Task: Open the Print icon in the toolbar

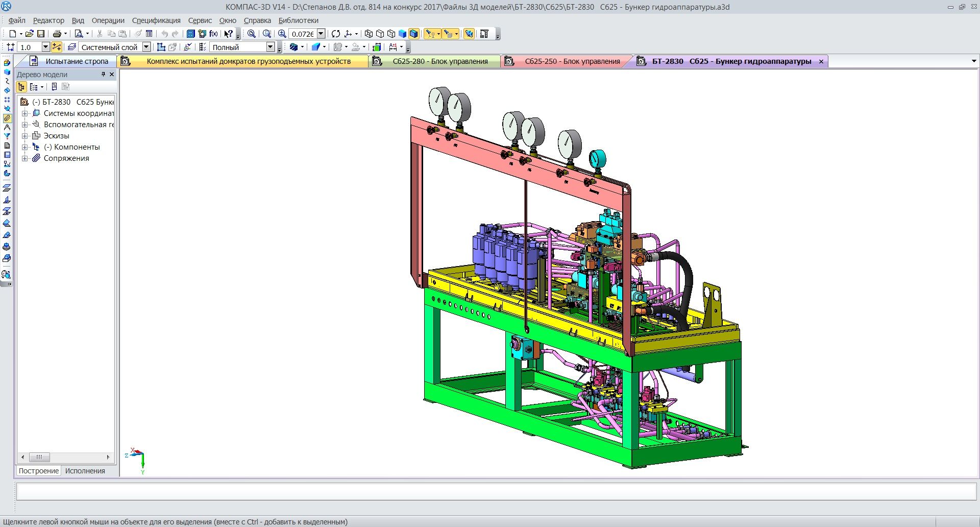Action: coord(57,34)
